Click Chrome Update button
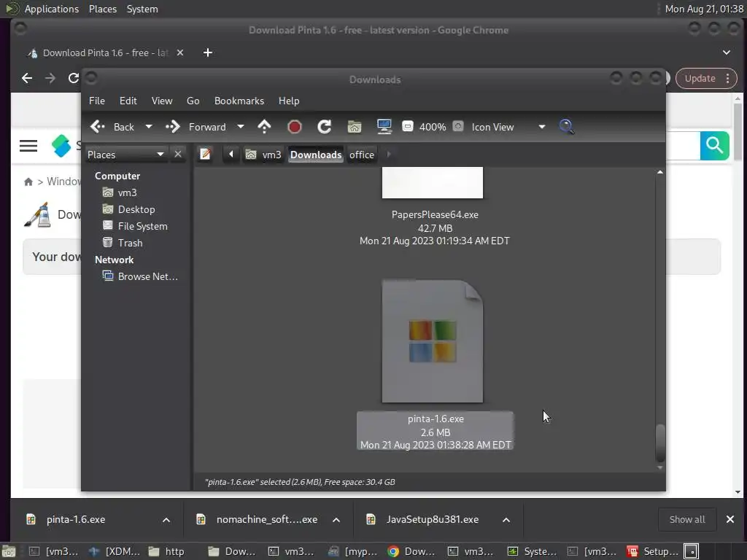Image resolution: width=747 pixels, height=560 pixels. [700, 79]
